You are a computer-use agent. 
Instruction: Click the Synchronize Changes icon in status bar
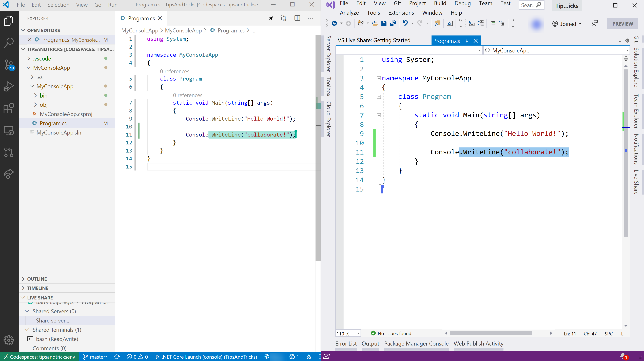point(117,357)
